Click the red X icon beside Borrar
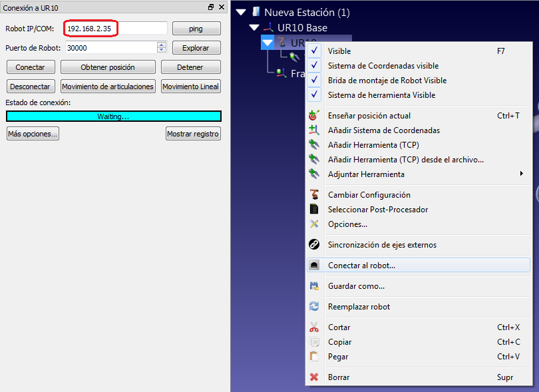539x392 pixels. (x=314, y=377)
